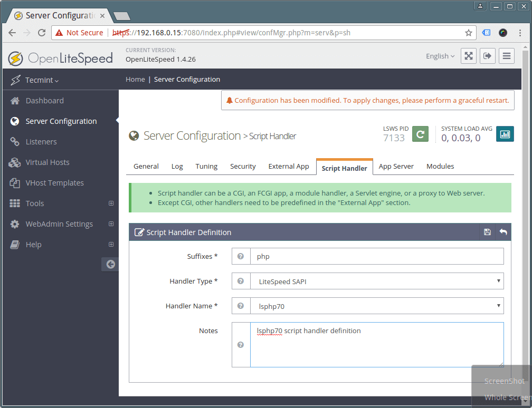This screenshot has height=408, width=532.
Task: Click help icon beside Handler Type
Action: 241,281
